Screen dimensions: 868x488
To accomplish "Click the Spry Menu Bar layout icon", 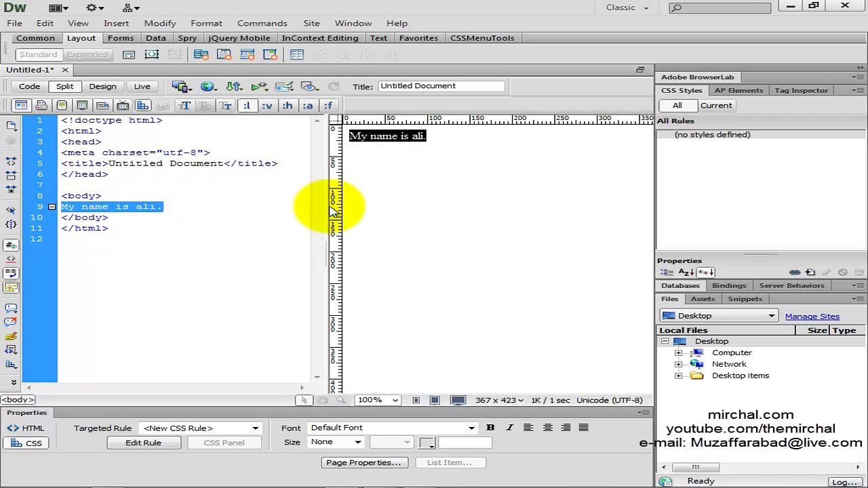I will 201,54.
